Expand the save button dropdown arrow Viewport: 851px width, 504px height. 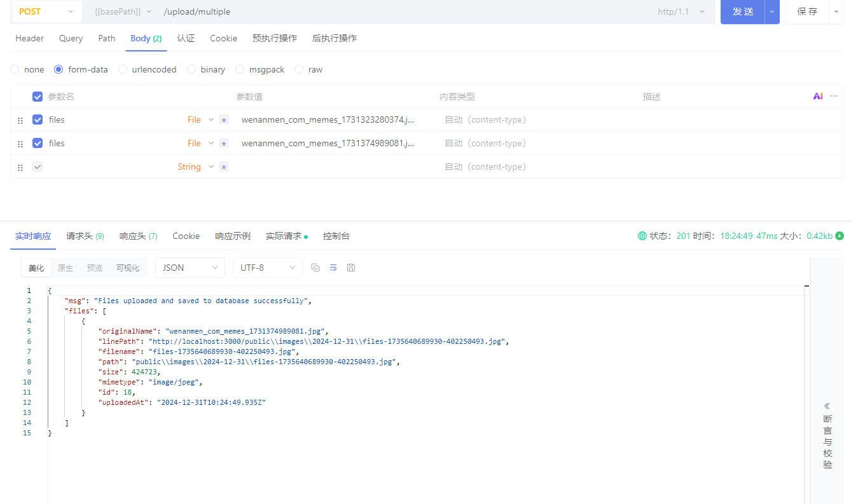836,11
